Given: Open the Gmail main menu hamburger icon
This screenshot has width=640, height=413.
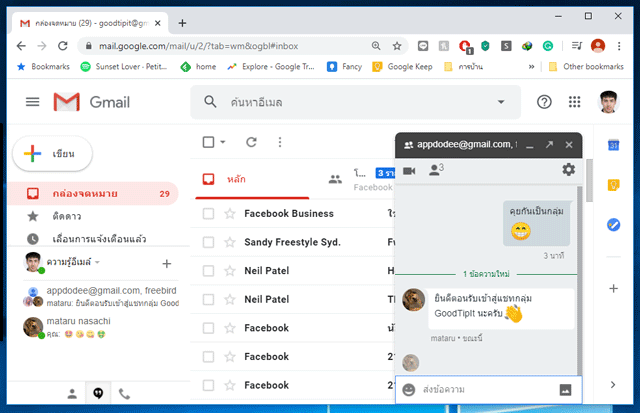Looking at the screenshot, I should pyautogui.click(x=33, y=102).
